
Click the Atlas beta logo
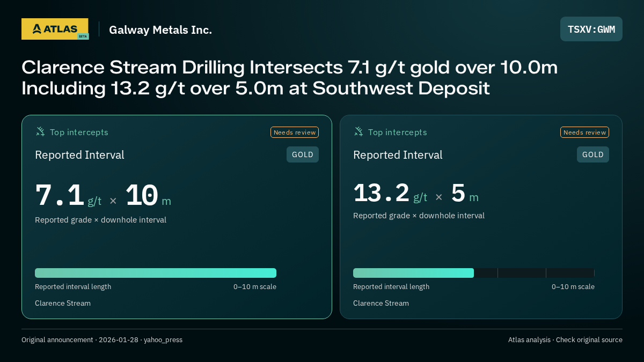click(55, 29)
